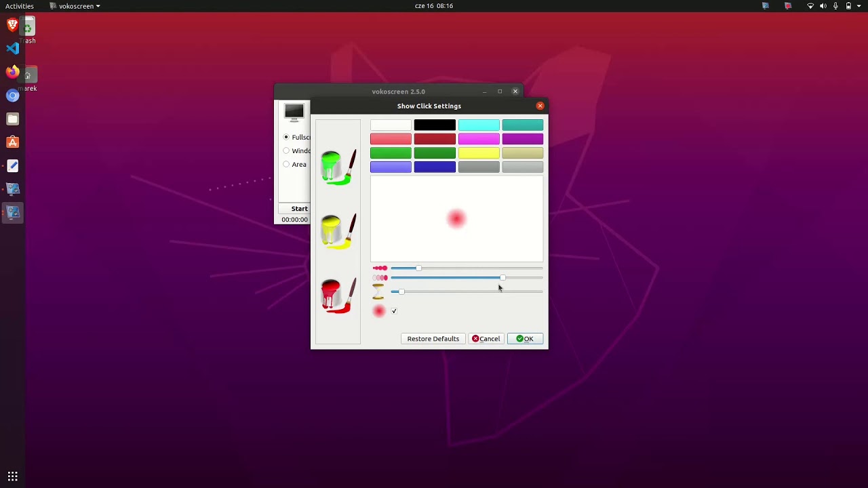The image size is (868, 488).
Task: Expand the system menu arrow
Action: pyautogui.click(x=860, y=5)
